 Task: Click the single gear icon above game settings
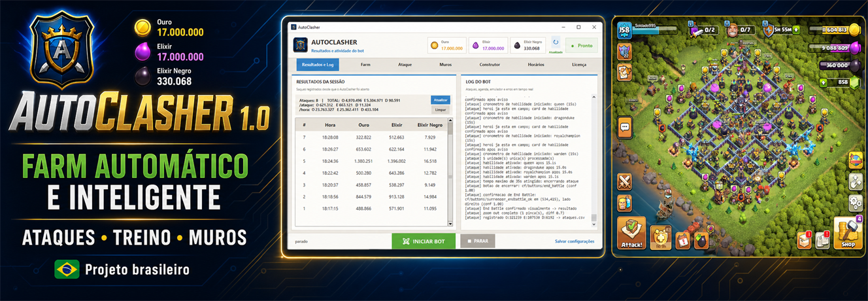(855, 181)
